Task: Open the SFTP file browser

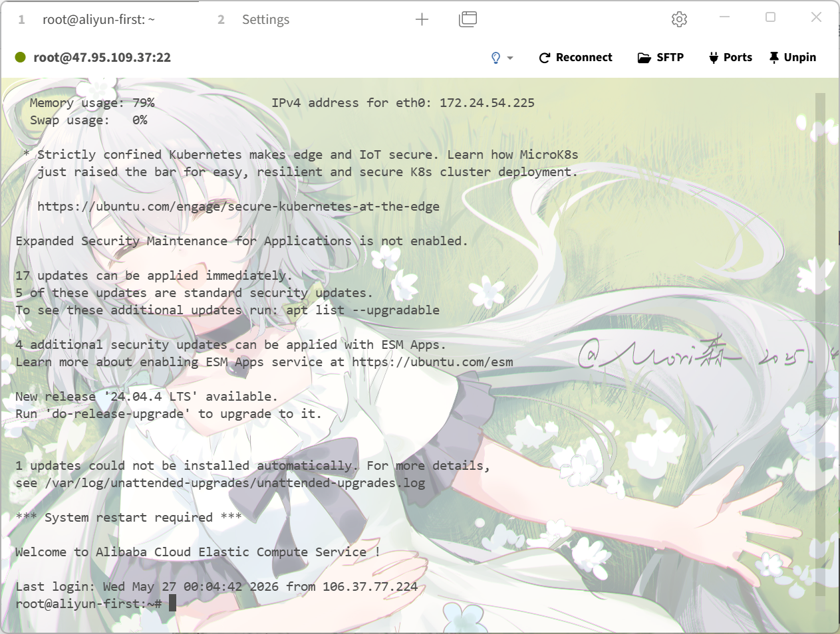Action: [660, 58]
